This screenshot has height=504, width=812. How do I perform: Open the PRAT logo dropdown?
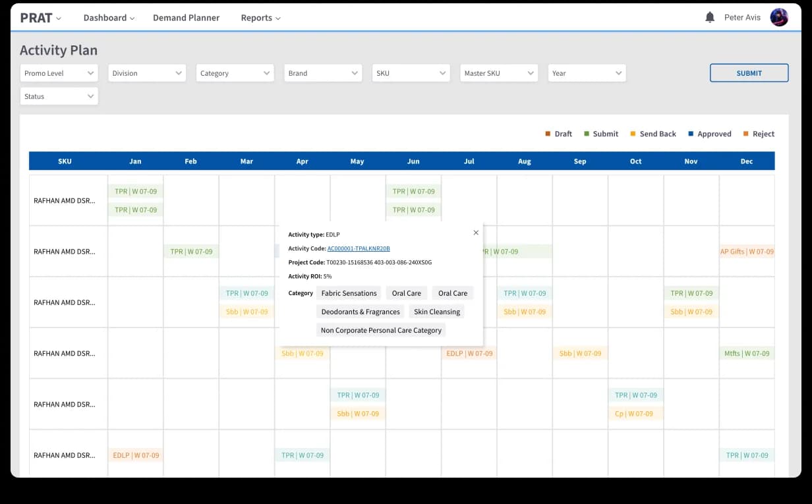(x=41, y=18)
